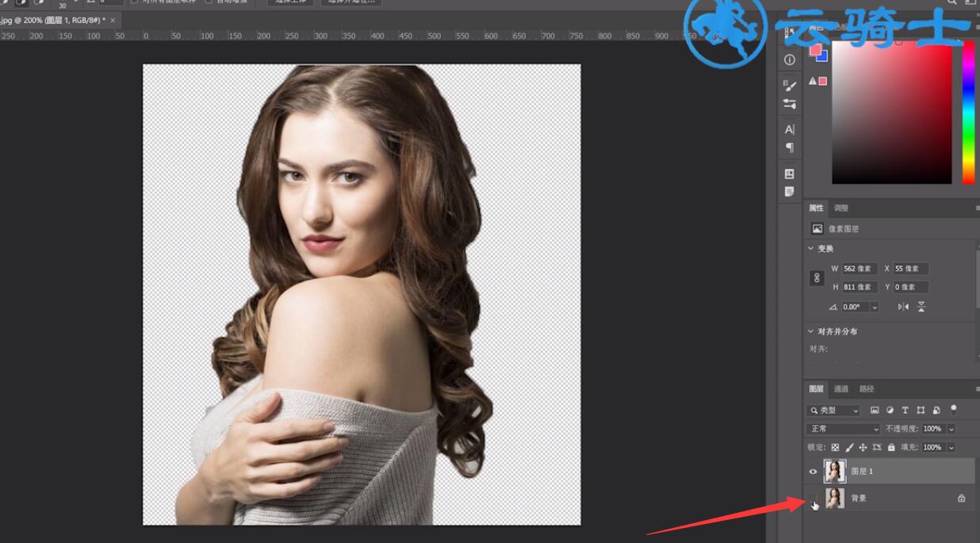Hide 图层 1 with its eye icon
This screenshot has width=980, height=543.
point(813,472)
